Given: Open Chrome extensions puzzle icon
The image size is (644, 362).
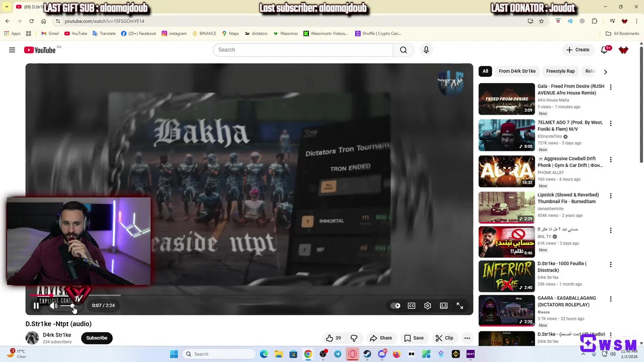Looking at the screenshot, I should 595,21.
